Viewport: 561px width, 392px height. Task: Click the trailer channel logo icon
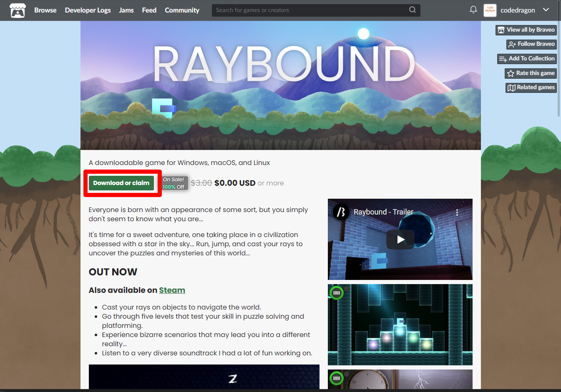[341, 212]
